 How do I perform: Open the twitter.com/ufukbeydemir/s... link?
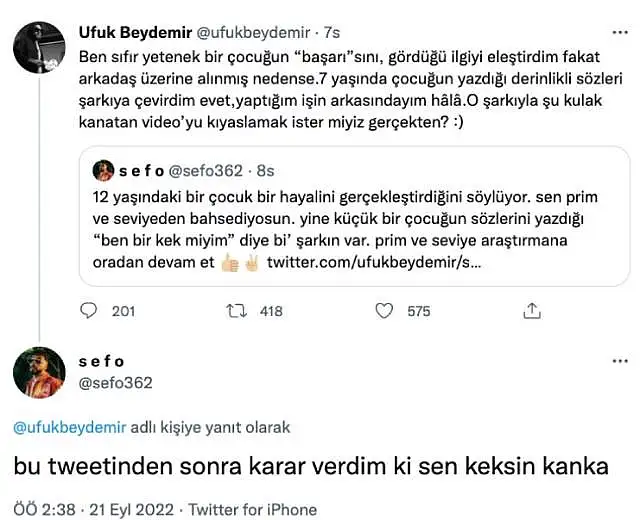[x=374, y=262]
